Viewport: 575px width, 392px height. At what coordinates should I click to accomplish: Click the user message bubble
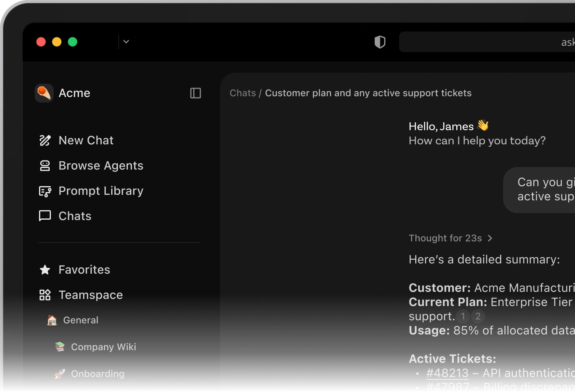point(539,190)
